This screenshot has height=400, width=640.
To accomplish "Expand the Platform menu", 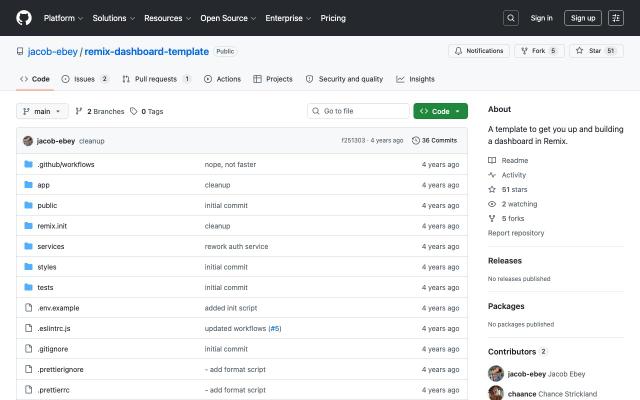I will (63, 18).
